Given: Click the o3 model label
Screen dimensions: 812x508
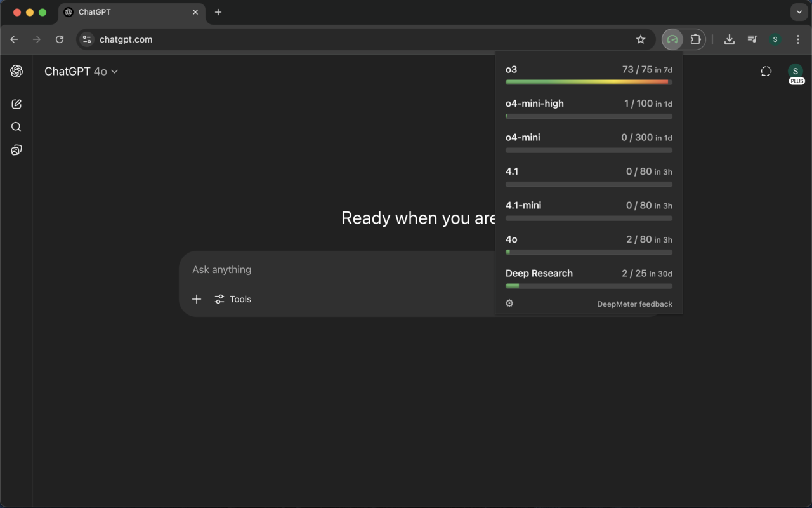Looking at the screenshot, I should [x=511, y=69].
